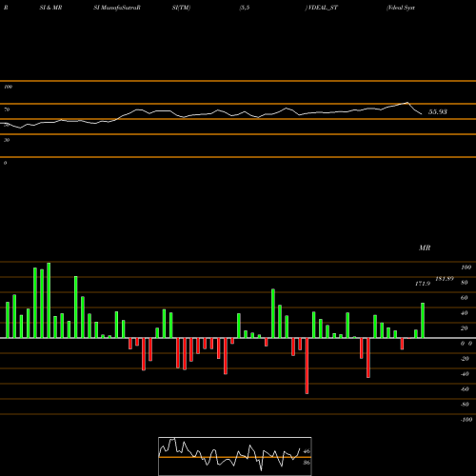This screenshot has width=476, height=476.
Task: Click the 'VDEAL_ST' symbol label
Action: 323,8
